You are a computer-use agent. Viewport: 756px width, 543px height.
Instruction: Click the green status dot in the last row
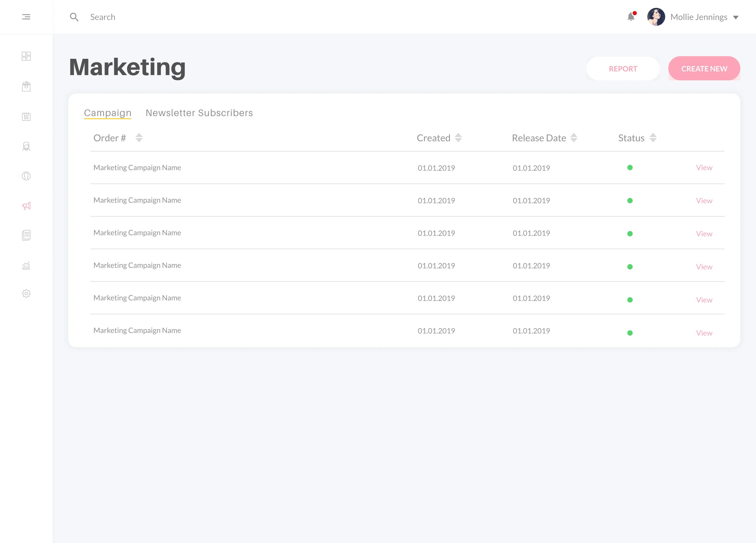click(630, 333)
